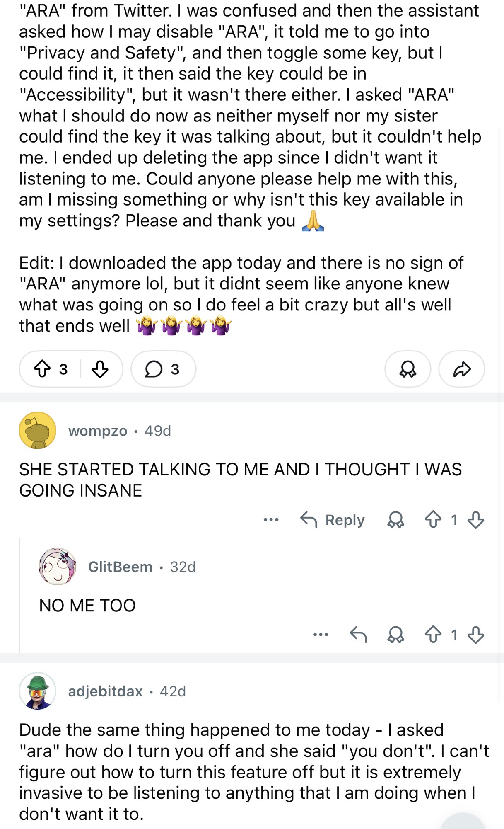Upvote the main post
This screenshot has height=829, width=504.
pyautogui.click(x=42, y=369)
